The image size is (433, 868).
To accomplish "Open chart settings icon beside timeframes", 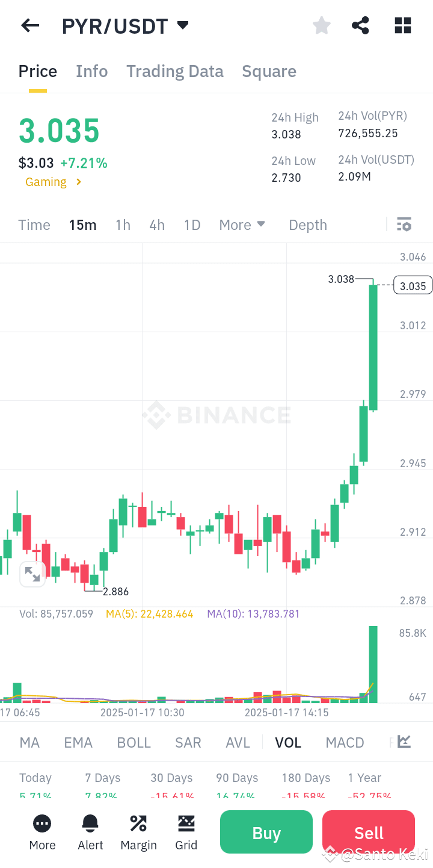I will pyautogui.click(x=404, y=224).
